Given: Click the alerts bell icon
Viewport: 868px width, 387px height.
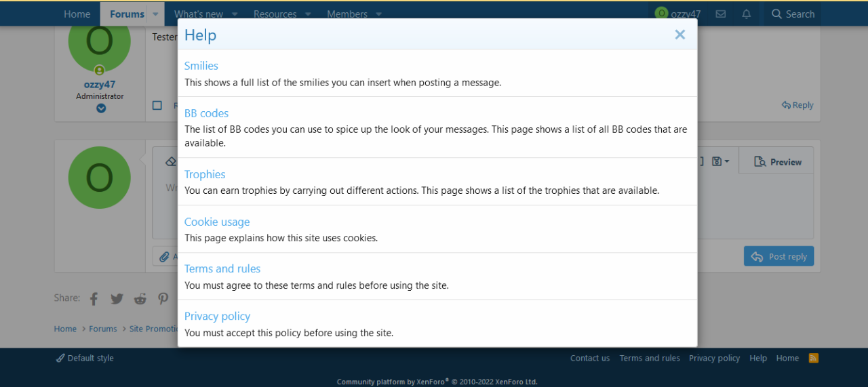Looking at the screenshot, I should click(747, 14).
